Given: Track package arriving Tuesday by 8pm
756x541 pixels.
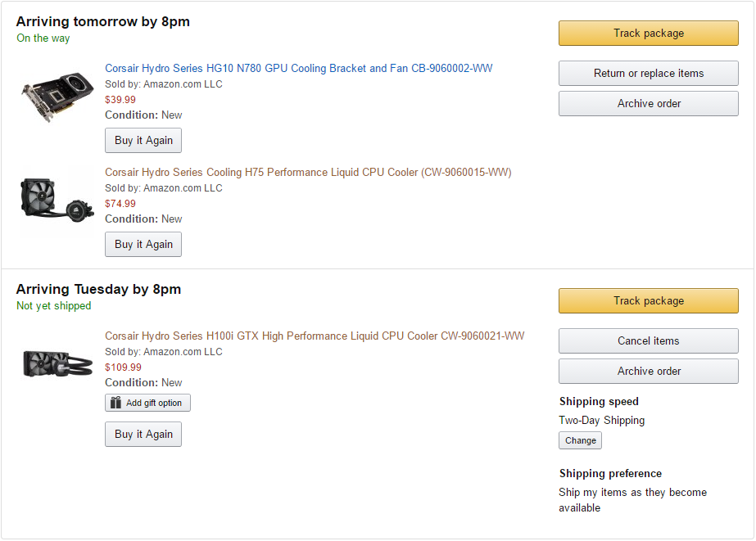Looking at the screenshot, I should (649, 301).
